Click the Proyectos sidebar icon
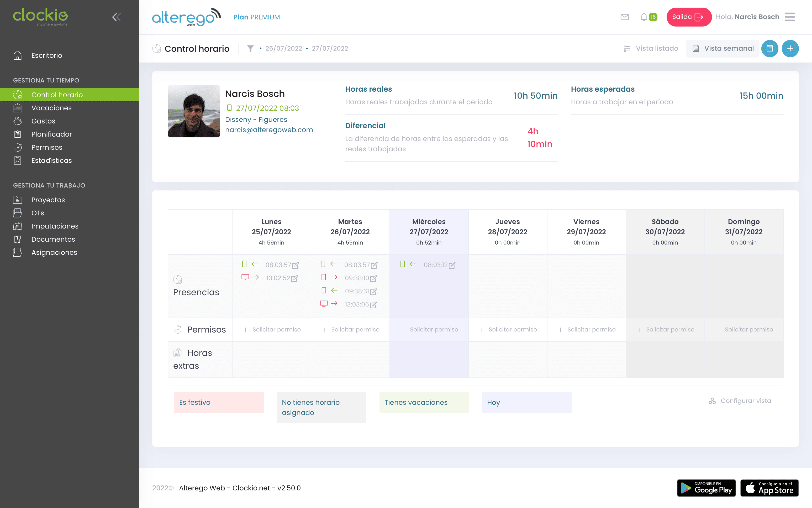Image resolution: width=812 pixels, height=508 pixels. (x=18, y=200)
